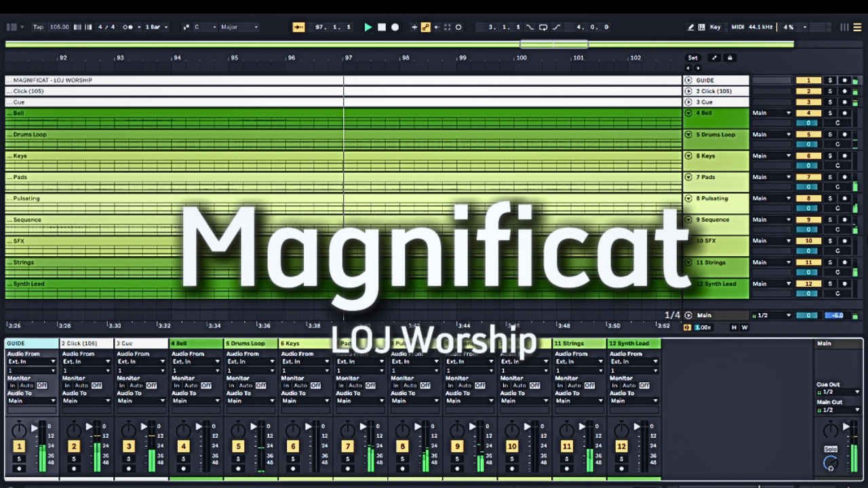Click the 8 Pulsating pan C field
Screen dimensions: 868x488
click(837, 208)
